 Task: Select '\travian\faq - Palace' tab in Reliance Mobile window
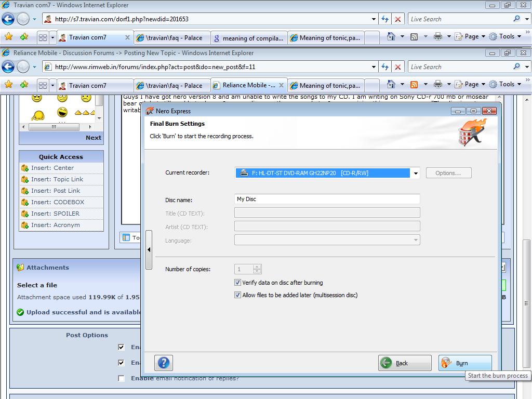click(172, 86)
